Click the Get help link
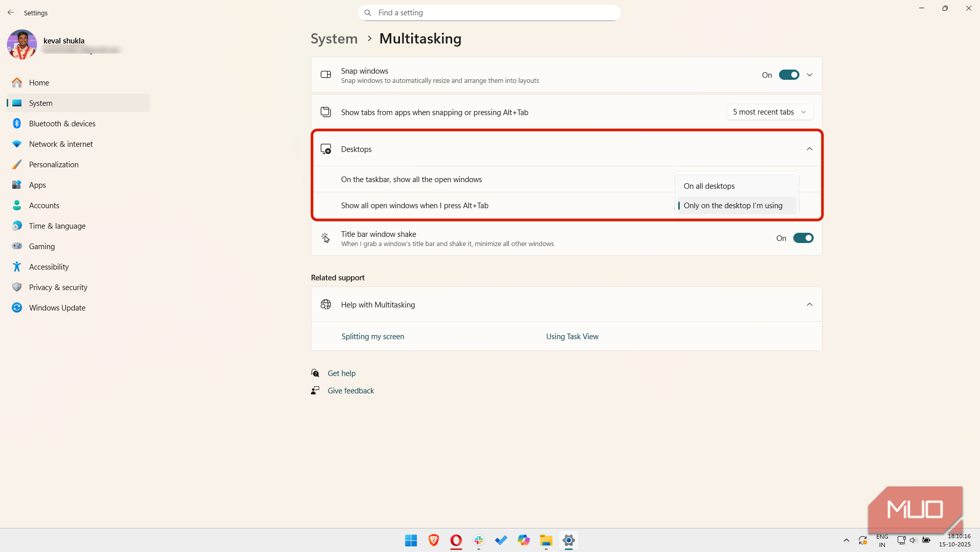The width and height of the screenshot is (980, 552). [342, 373]
